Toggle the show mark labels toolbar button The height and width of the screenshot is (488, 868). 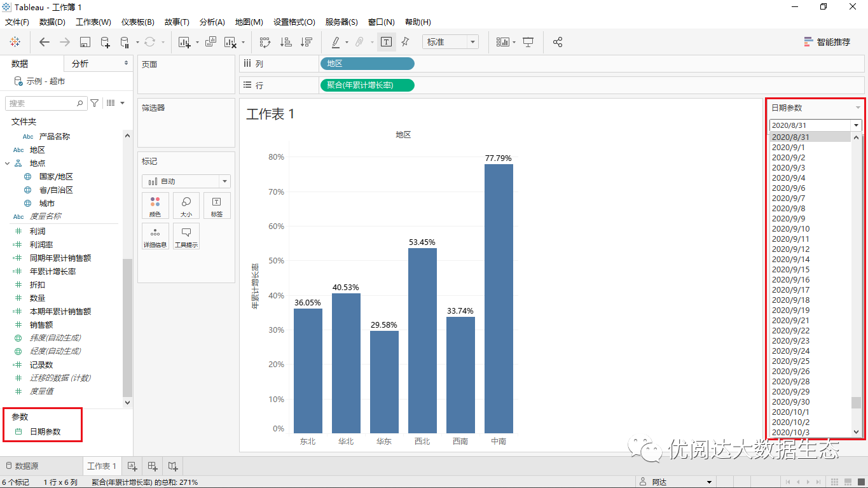[x=386, y=42]
